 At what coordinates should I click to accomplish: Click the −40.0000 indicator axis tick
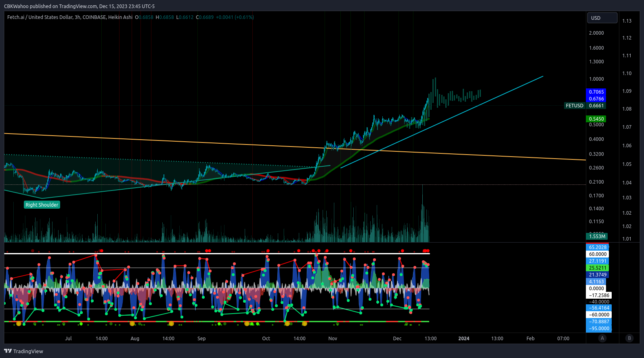pyautogui.click(x=599, y=302)
